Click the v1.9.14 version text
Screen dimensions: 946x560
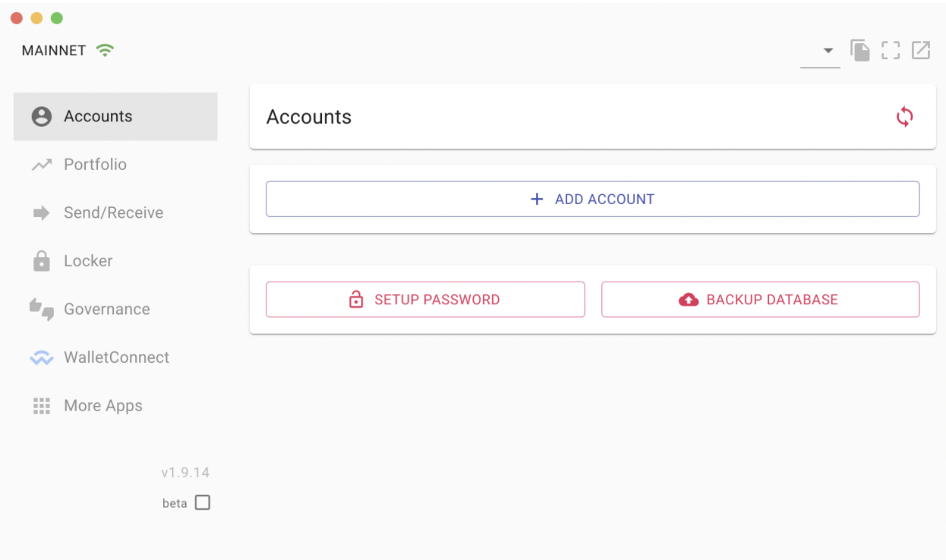[x=185, y=473]
